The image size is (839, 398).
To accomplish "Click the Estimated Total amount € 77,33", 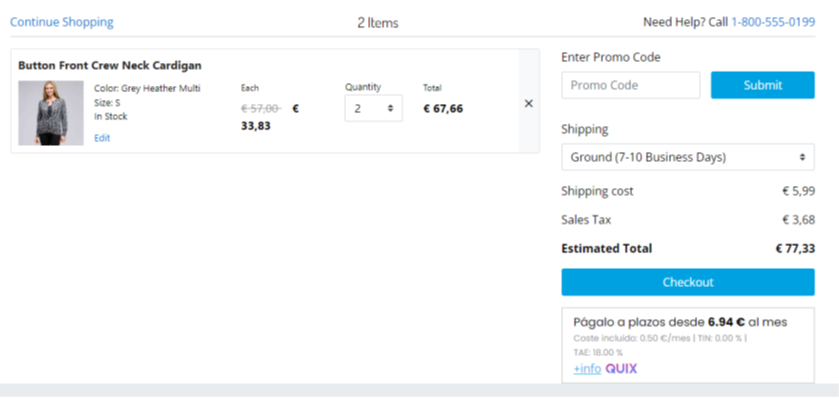I will 795,249.
